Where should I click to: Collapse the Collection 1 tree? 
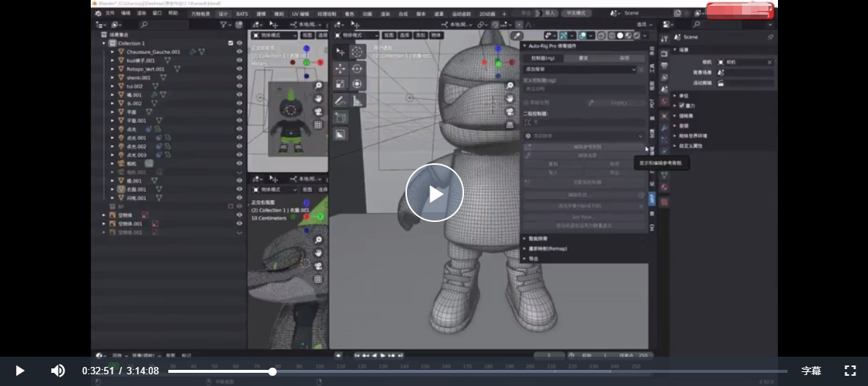pyautogui.click(x=103, y=43)
